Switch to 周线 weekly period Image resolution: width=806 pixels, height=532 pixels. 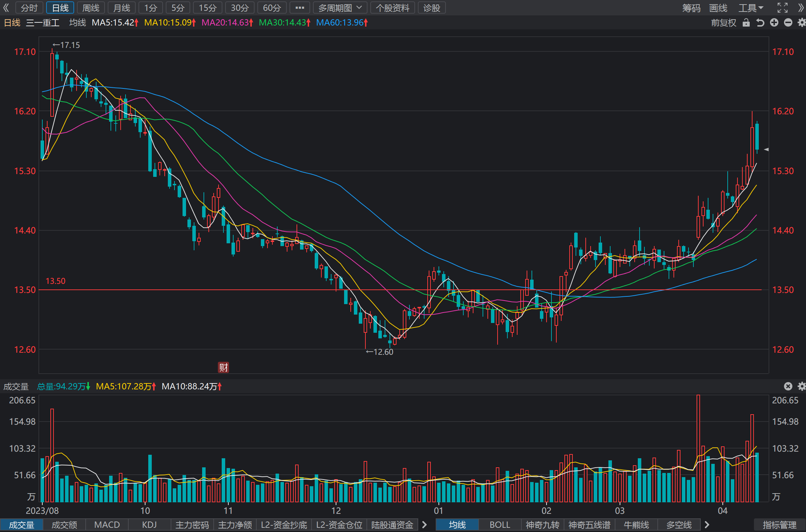pyautogui.click(x=91, y=8)
